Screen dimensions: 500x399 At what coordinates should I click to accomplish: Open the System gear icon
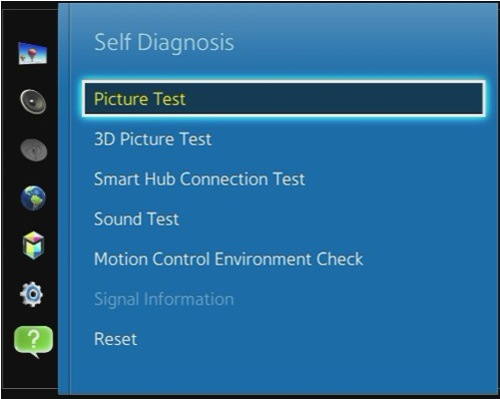(x=31, y=294)
